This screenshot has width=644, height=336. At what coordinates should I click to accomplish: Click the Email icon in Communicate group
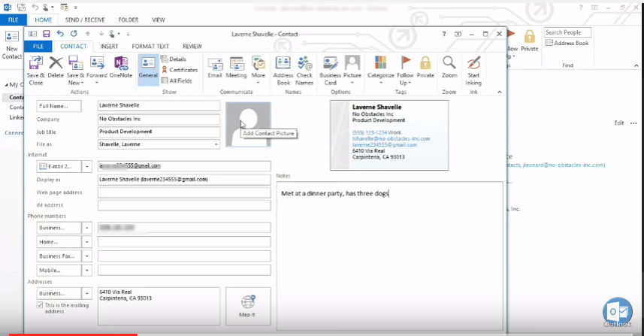pos(215,68)
